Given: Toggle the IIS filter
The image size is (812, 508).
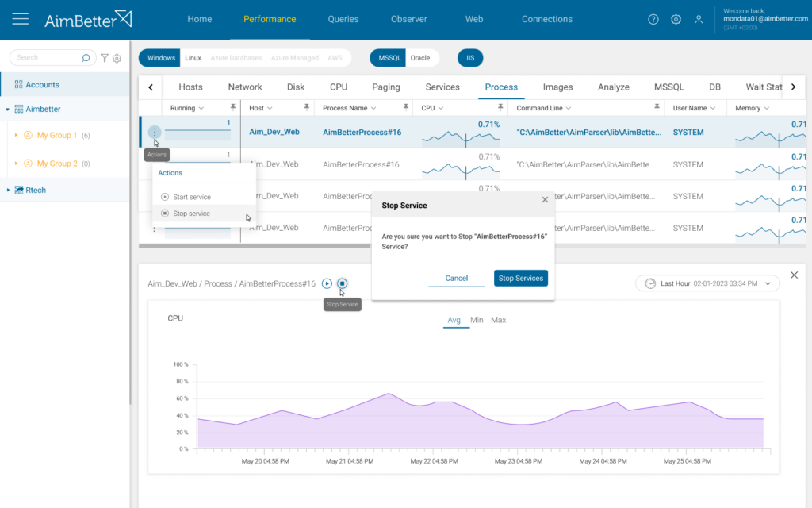Looking at the screenshot, I should pos(470,57).
